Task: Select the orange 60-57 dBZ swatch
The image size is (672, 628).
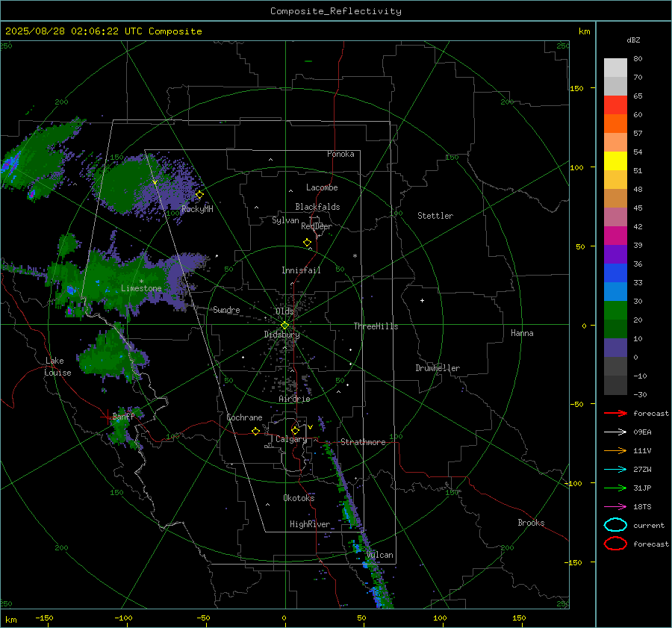Action: 615,123
